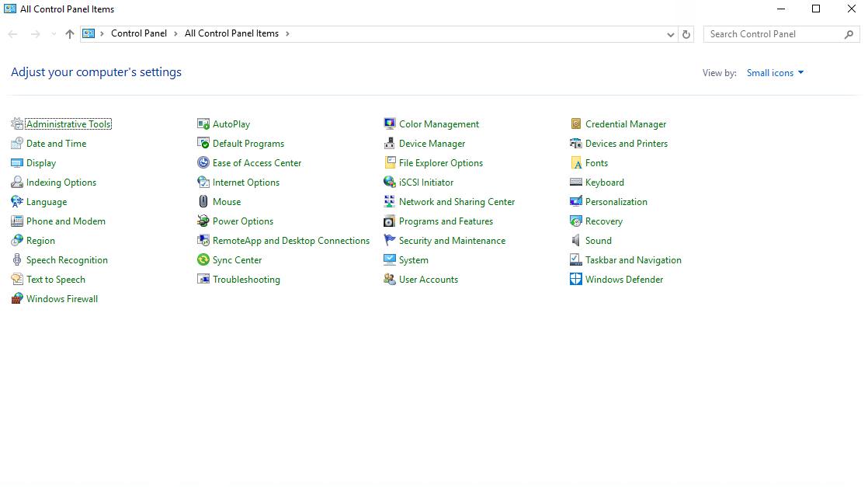Open the User Accounts icon
The image size is (868, 487).
tap(390, 280)
